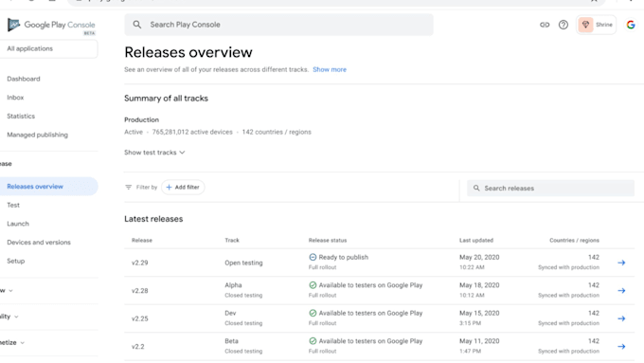Click the Beta track cell
Image resolution: width=644 pixels, height=363 pixels.
[x=231, y=341]
